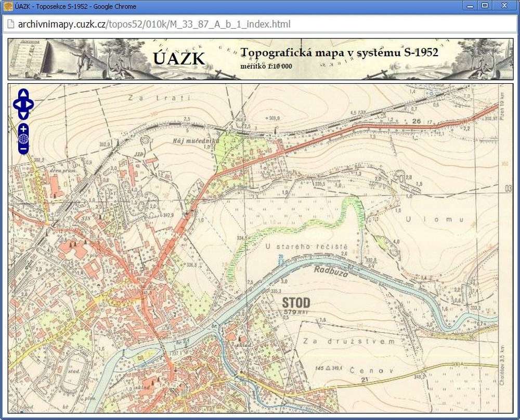Minimize the Chrome popup window
Viewport: 520px width, 420px height.
470,6
